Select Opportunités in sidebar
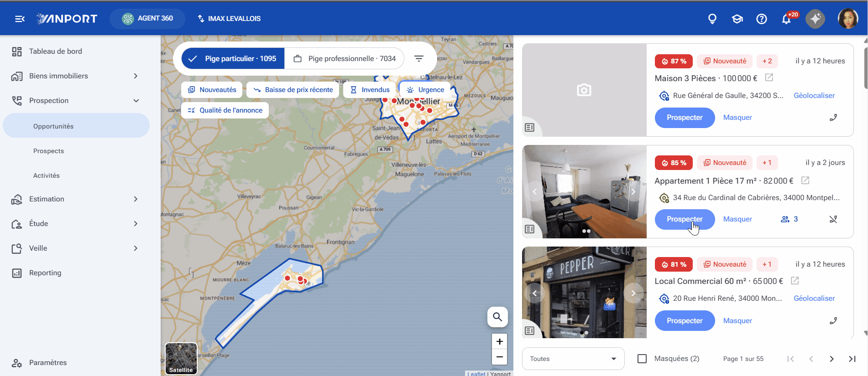 tap(76, 126)
